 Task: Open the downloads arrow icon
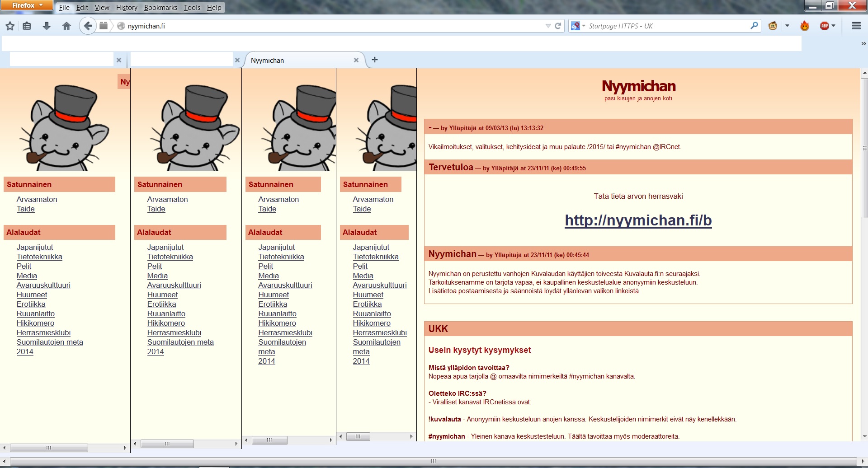pos(47,26)
